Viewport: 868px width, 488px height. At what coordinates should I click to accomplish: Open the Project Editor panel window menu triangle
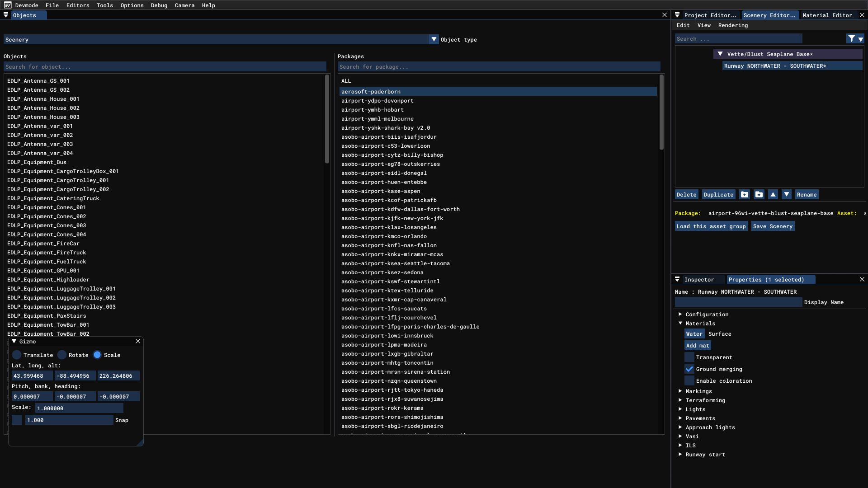coord(677,15)
